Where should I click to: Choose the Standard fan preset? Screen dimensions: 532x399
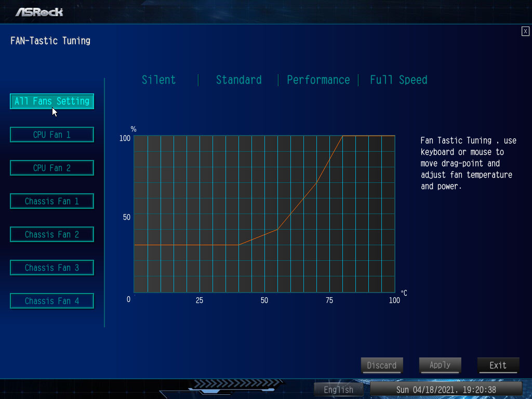(239, 79)
